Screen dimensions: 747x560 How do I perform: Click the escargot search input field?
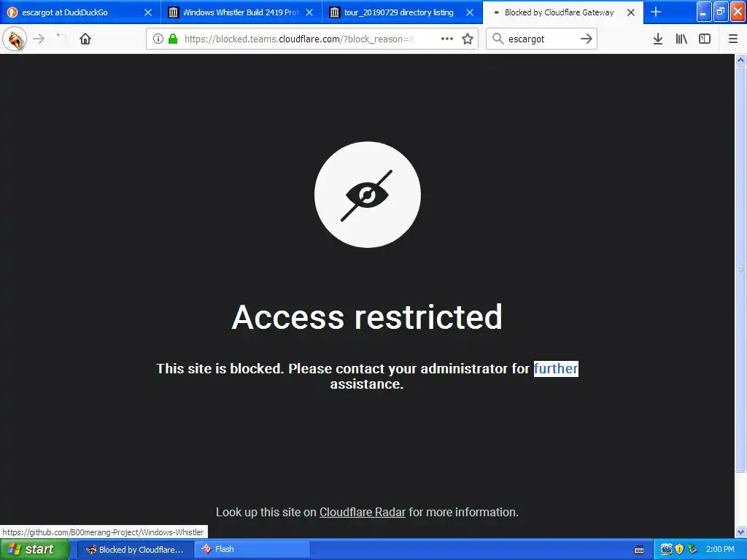point(541,39)
